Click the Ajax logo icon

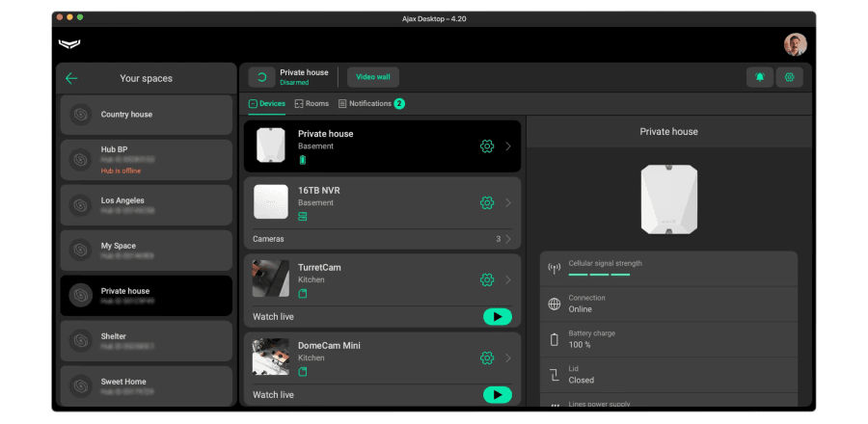(x=69, y=44)
